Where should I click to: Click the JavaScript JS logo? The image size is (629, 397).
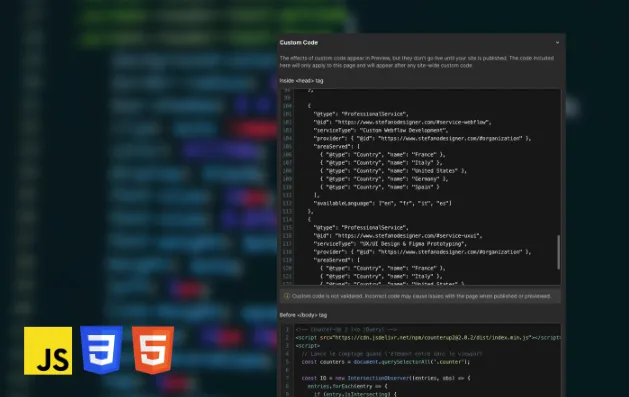pos(48,351)
